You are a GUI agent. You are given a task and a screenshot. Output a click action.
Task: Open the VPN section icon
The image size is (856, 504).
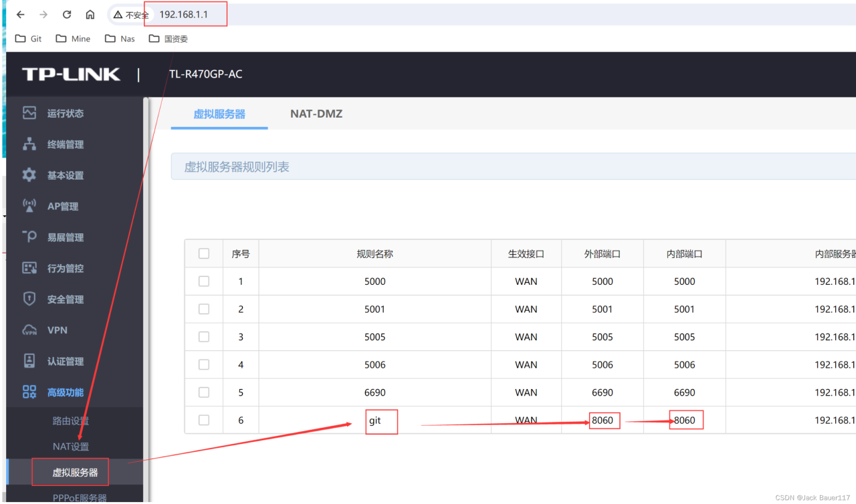29,330
